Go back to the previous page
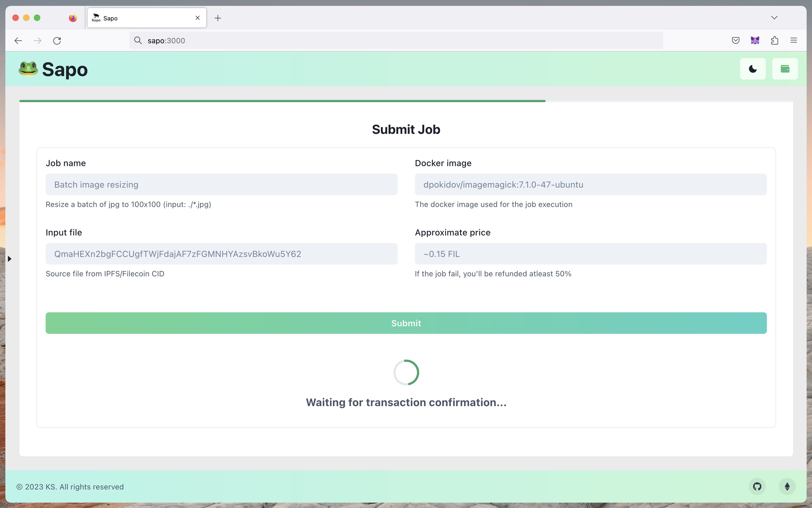812x508 pixels. coord(18,41)
